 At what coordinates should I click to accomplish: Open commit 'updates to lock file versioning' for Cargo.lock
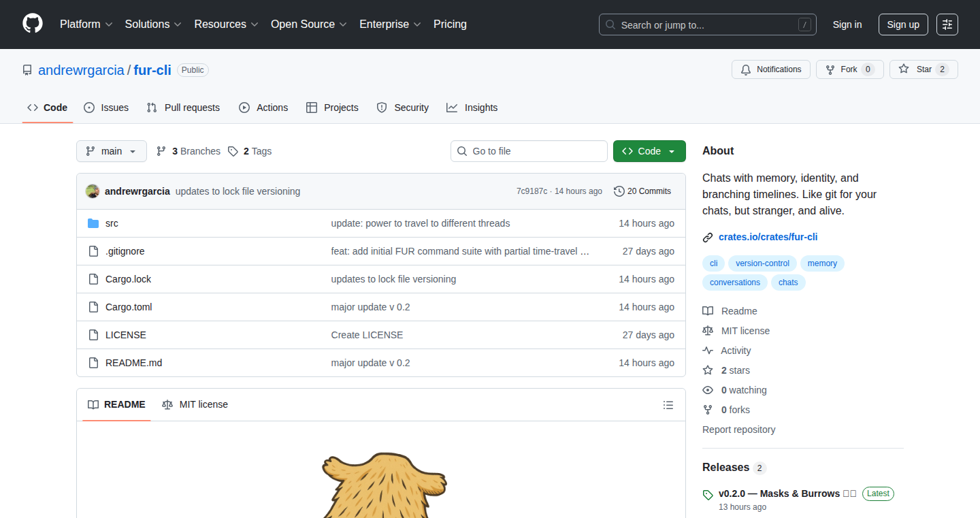pos(393,279)
